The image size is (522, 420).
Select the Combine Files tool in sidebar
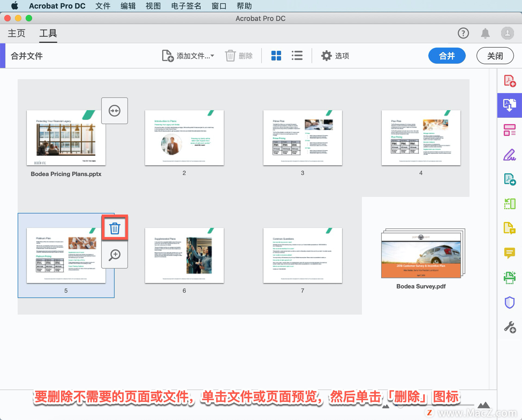coord(510,105)
